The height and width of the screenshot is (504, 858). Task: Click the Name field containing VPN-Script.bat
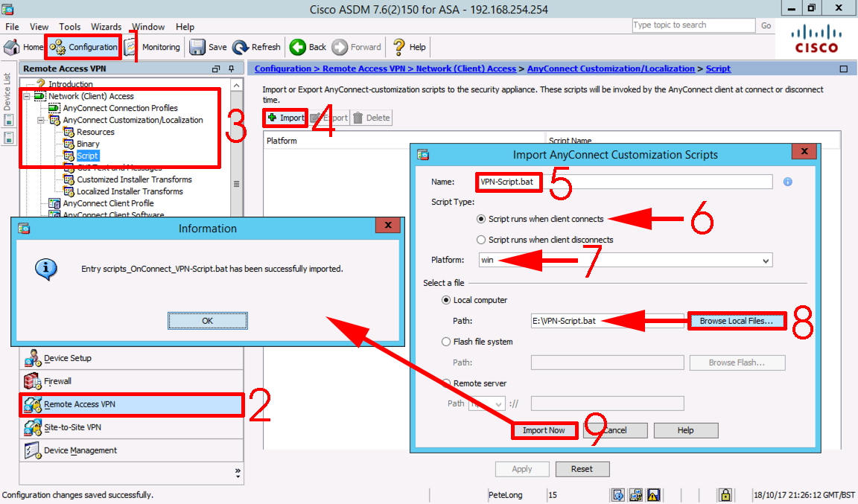tap(624, 182)
